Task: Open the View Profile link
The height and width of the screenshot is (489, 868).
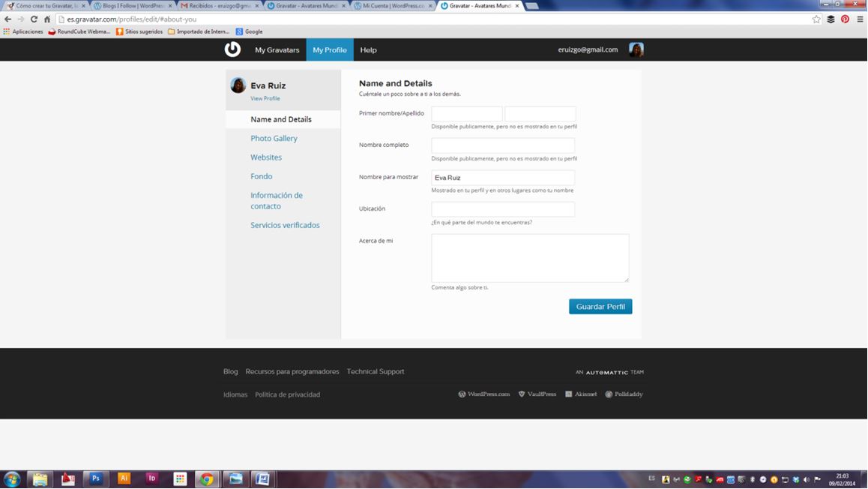Action: (x=265, y=98)
